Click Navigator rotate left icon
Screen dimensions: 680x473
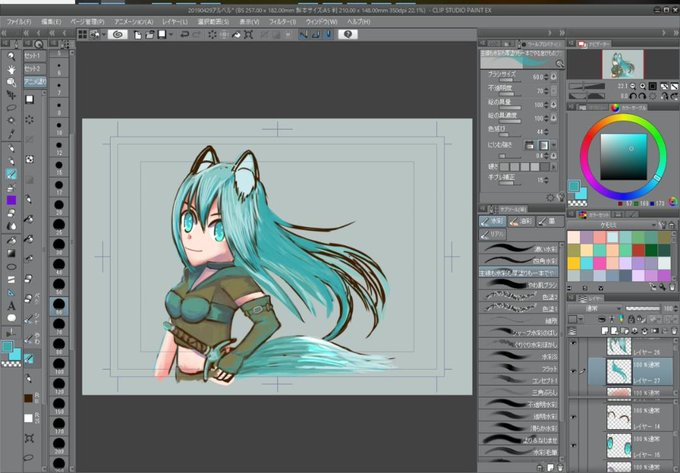633,96
